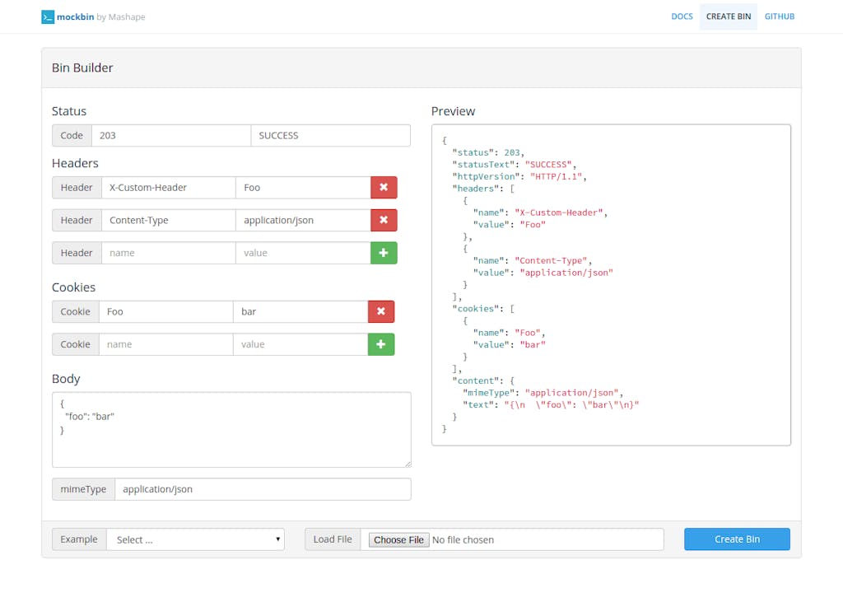
Task: Click the Body textarea resize handle
Action: (x=407, y=464)
